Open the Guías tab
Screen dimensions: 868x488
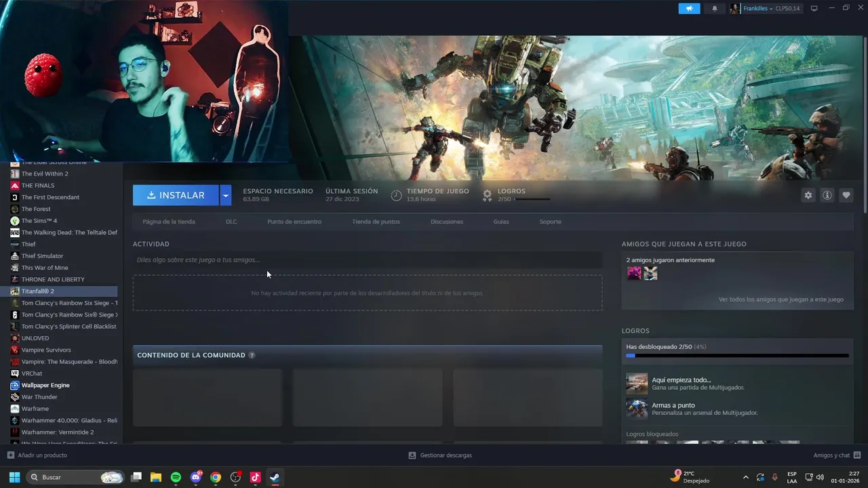(x=501, y=222)
